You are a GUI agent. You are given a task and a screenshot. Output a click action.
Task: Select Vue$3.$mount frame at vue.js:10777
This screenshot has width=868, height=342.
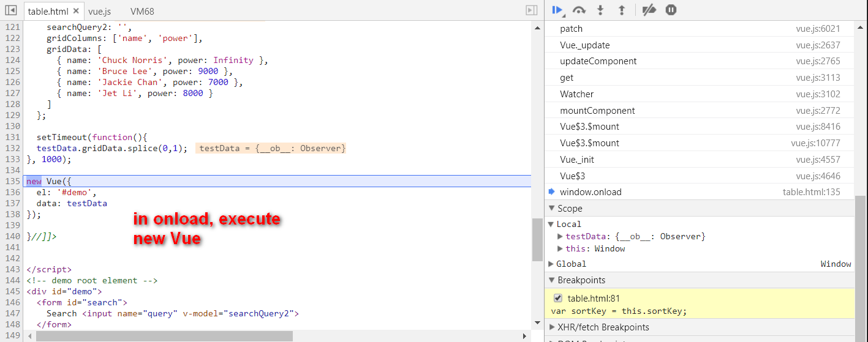pyautogui.click(x=700, y=143)
